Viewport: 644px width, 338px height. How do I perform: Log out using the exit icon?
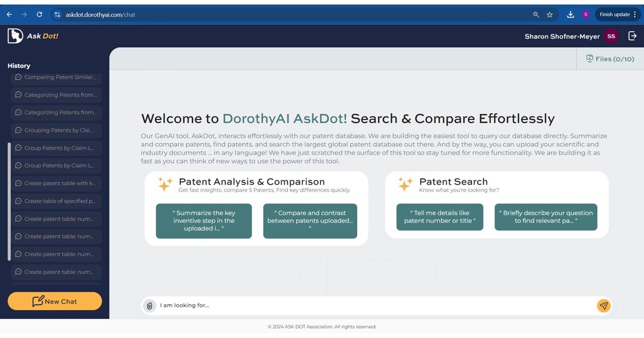coord(632,36)
